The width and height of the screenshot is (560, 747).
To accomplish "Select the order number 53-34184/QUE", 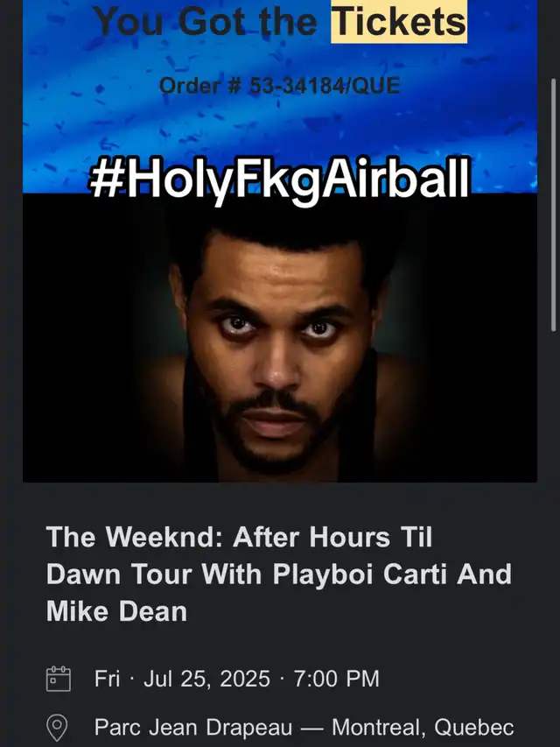I will (x=325, y=86).
